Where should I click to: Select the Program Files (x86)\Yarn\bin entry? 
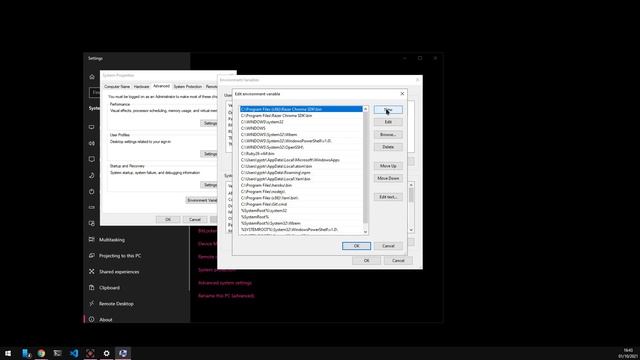[301, 198]
